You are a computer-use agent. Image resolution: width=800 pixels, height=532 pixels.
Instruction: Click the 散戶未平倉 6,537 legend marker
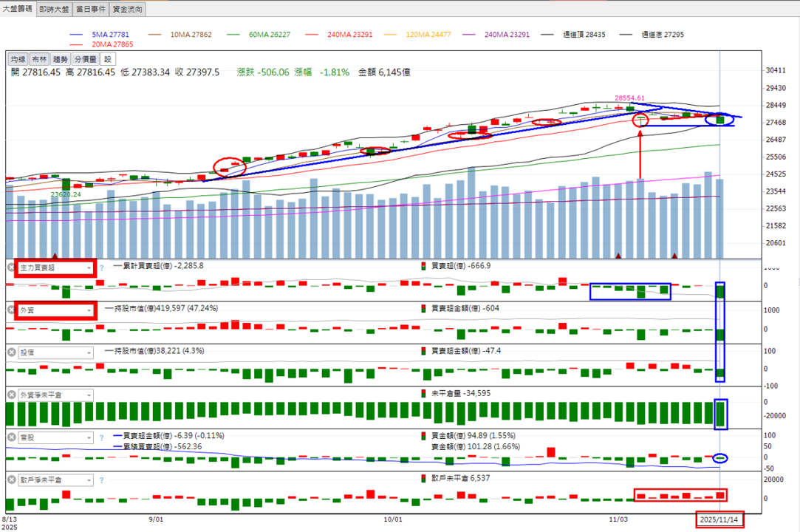(423, 478)
